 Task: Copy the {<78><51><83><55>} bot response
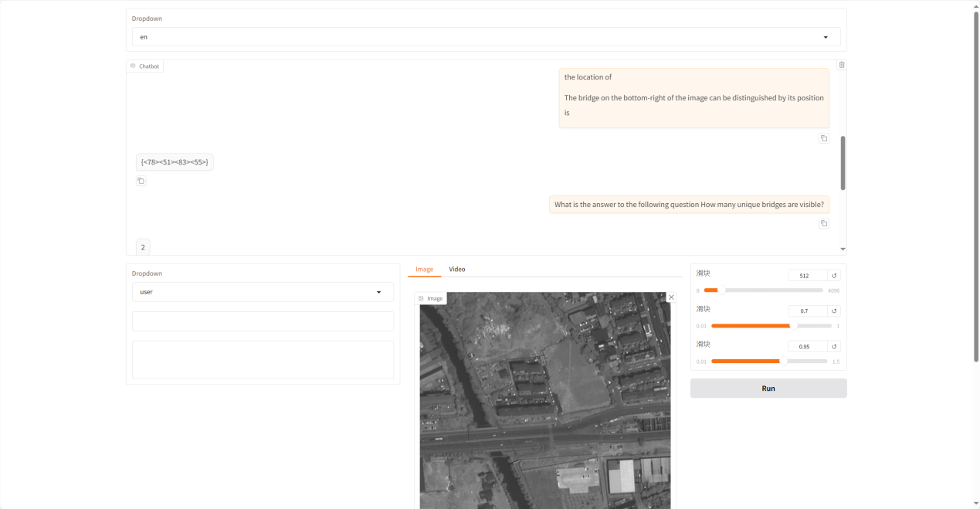[141, 181]
